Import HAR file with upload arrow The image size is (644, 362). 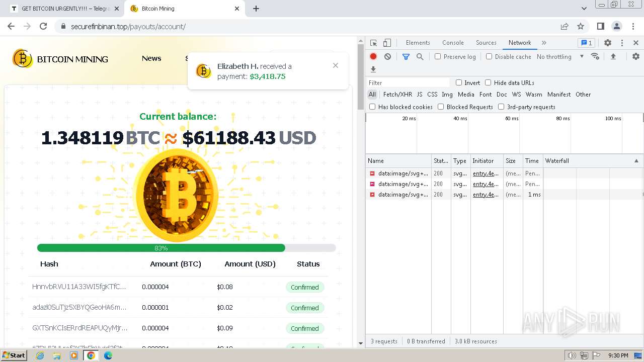[613, 56]
